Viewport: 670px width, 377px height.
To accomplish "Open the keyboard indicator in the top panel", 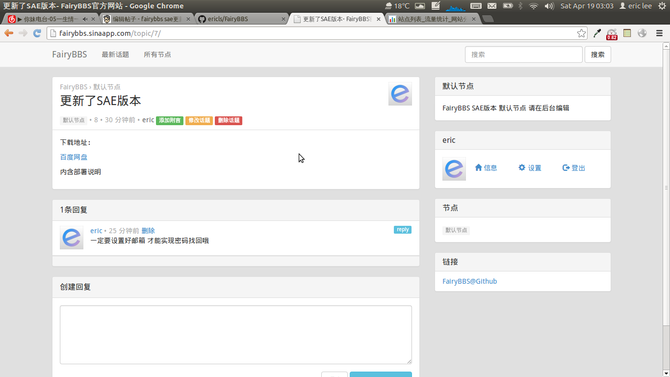I will (x=476, y=6).
